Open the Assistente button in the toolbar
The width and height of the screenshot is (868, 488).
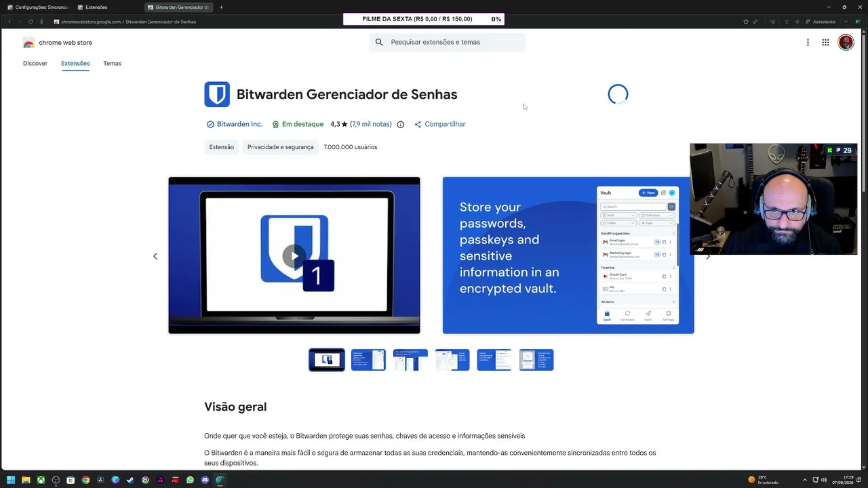click(x=821, y=22)
